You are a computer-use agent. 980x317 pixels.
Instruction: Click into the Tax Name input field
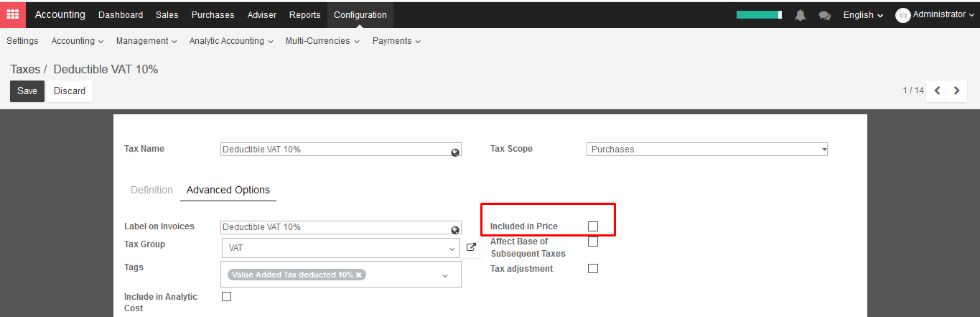click(x=340, y=150)
